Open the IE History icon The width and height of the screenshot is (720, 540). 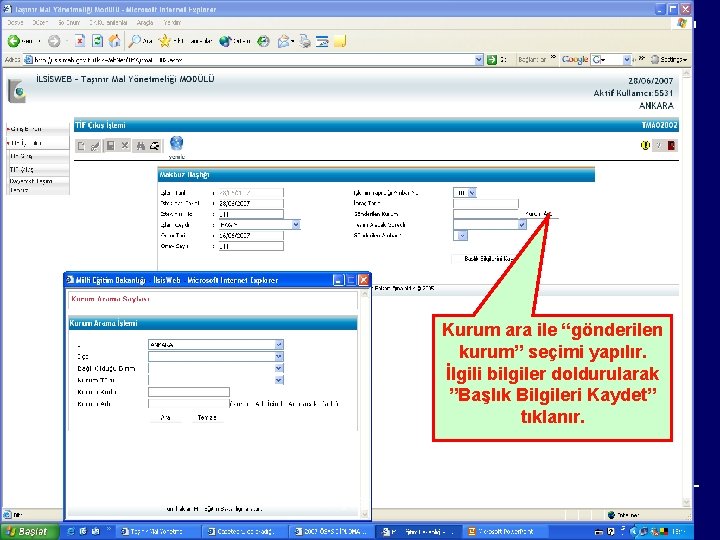[263, 41]
